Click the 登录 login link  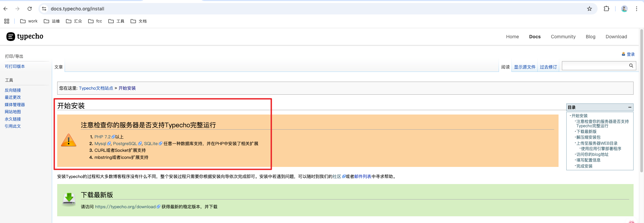[631, 54]
